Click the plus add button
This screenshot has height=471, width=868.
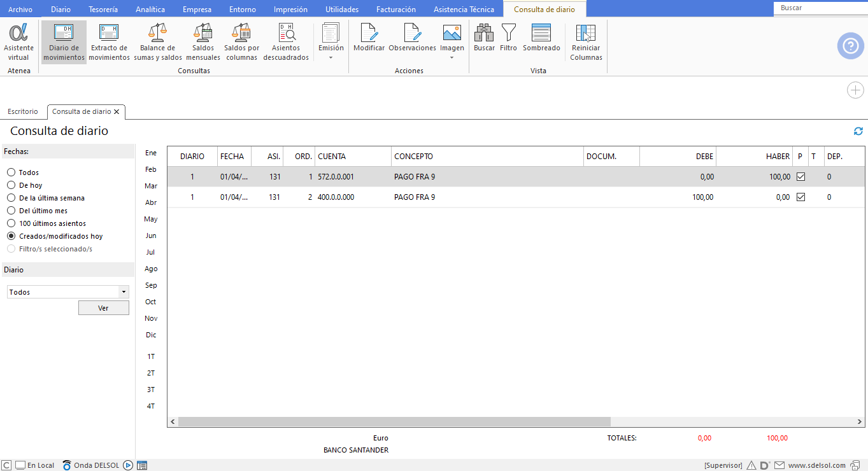click(855, 90)
